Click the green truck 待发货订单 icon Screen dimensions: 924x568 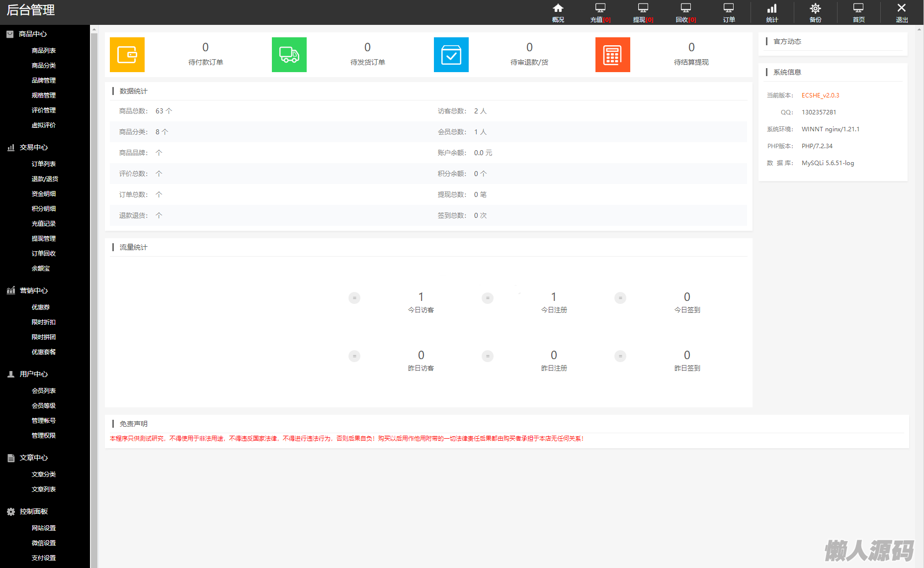(289, 55)
